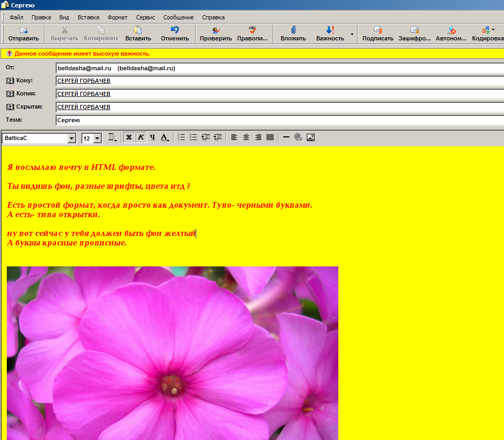Click the line 'А буквы красные прописные.'
The height and width of the screenshot is (440, 504).
click(x=67, y=243)
